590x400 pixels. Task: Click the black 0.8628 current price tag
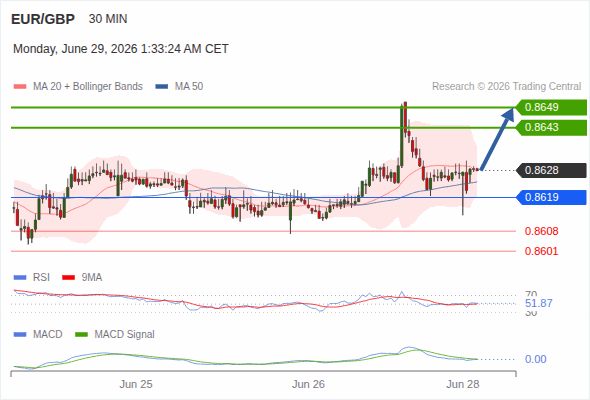tap(551, 170)
